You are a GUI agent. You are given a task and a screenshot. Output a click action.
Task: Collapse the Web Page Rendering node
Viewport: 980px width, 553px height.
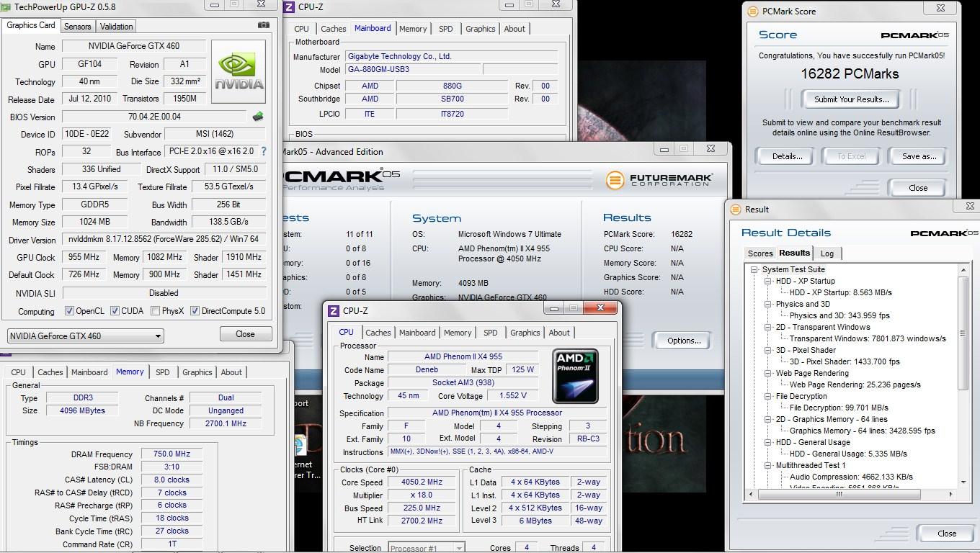point(768,373)
